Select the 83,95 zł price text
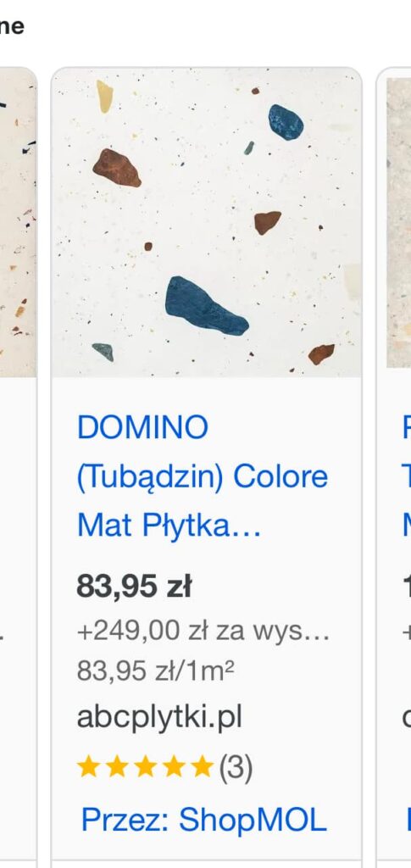The width and height of the screenshot is (411, 868). click(x=134, y=587)
